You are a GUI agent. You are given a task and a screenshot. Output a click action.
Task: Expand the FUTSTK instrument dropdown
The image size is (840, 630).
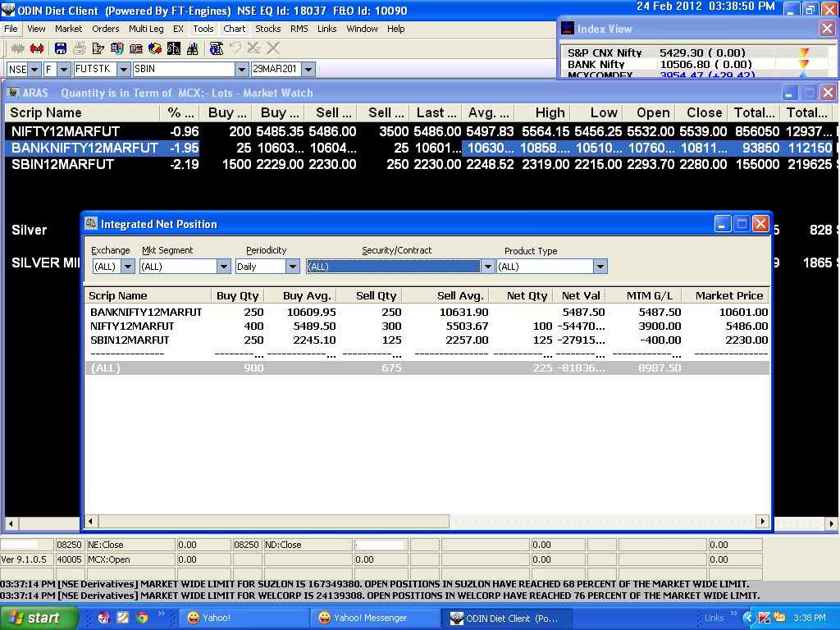point(124,69)
